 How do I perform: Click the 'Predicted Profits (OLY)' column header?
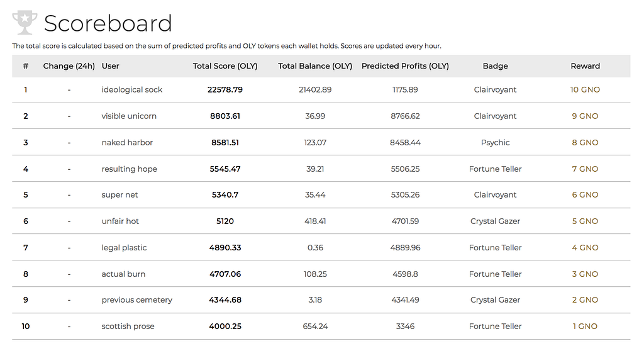coord(405,66)
